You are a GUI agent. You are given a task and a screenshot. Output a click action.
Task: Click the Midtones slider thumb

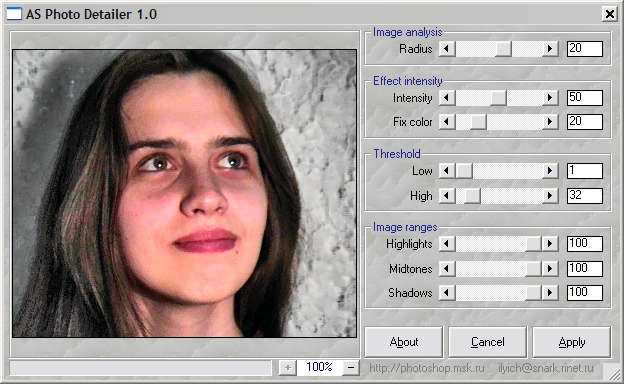533,269
